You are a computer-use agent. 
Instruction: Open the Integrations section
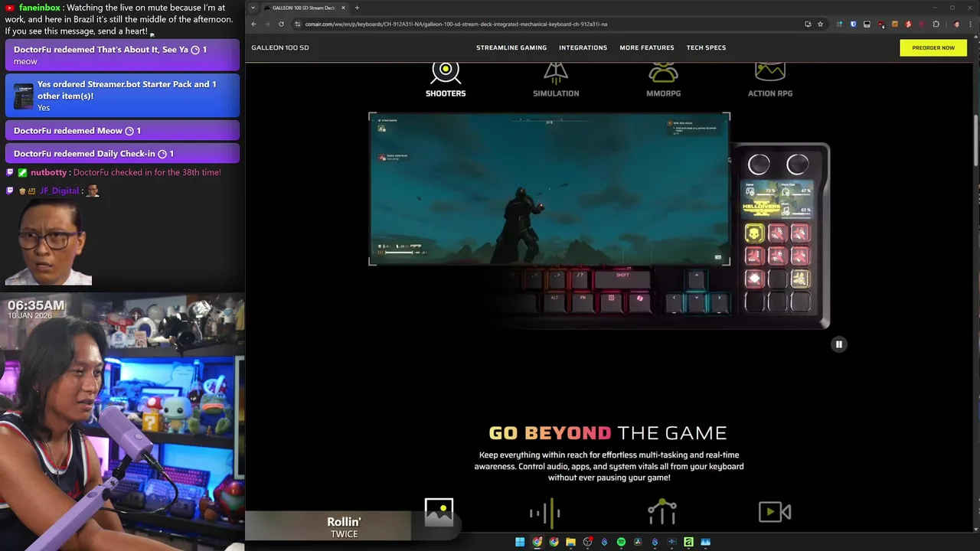(x=583, y=47)
